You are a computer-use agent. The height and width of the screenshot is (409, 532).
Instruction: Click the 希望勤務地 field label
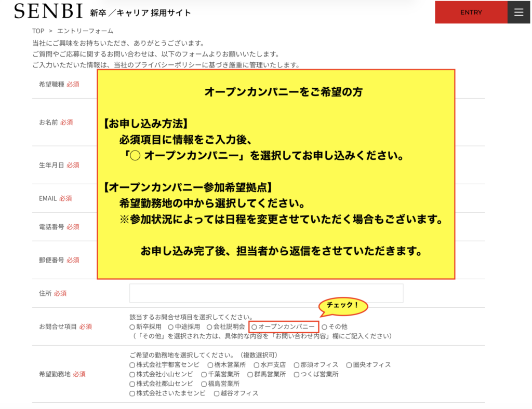tap(55, 374)
